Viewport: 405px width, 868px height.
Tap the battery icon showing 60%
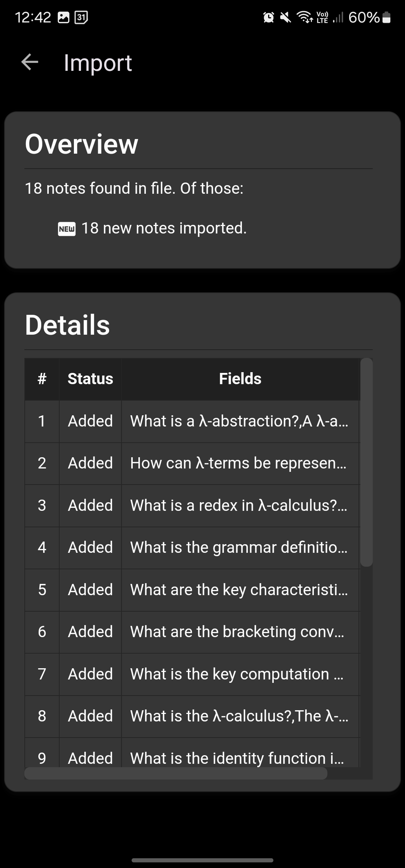386,18
